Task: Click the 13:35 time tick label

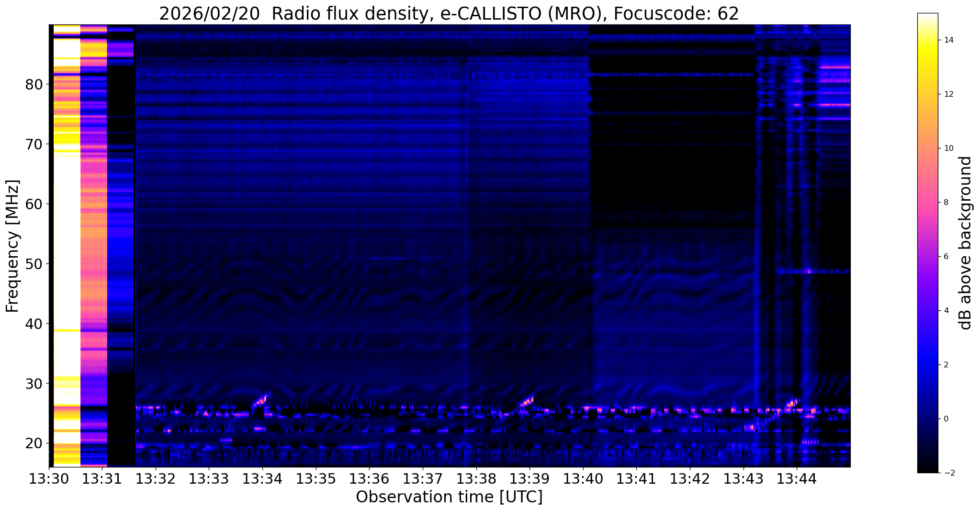Action: click(x=316, y=478)
